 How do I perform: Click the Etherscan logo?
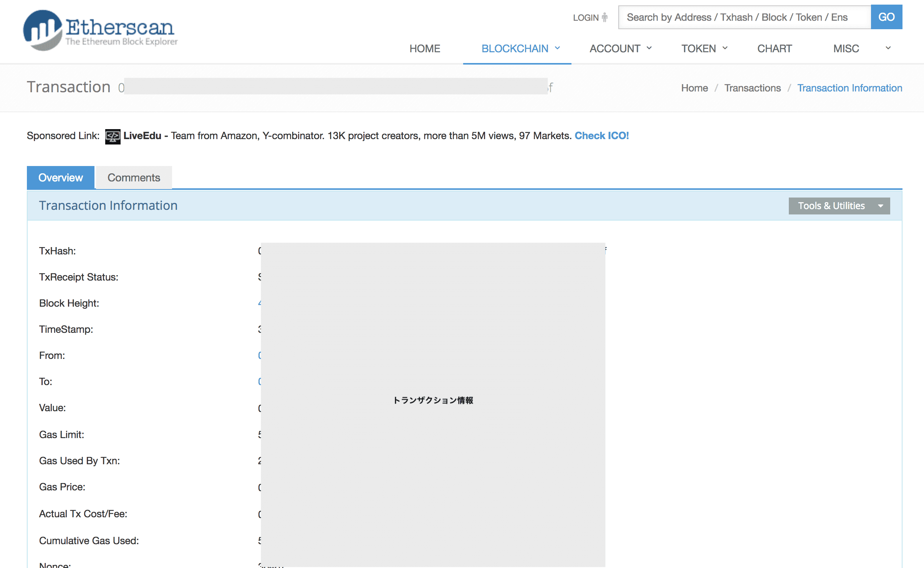pos(101,31)
